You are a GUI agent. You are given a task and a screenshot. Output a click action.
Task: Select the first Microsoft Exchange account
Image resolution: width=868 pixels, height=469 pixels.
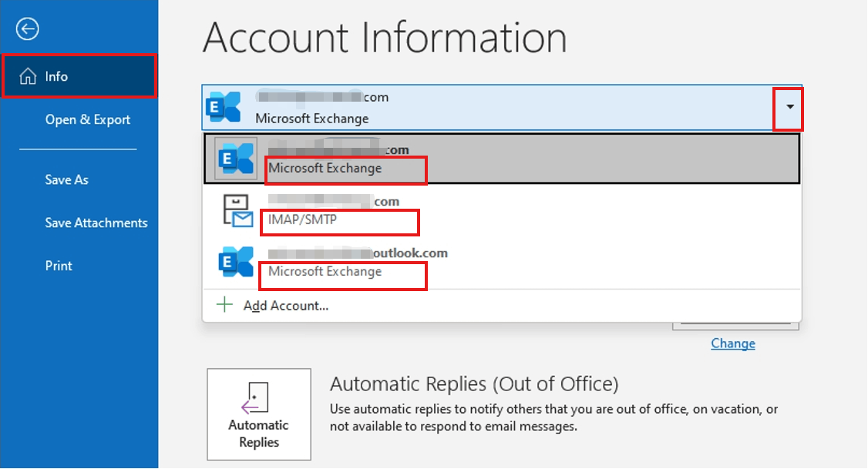[502, 159]
